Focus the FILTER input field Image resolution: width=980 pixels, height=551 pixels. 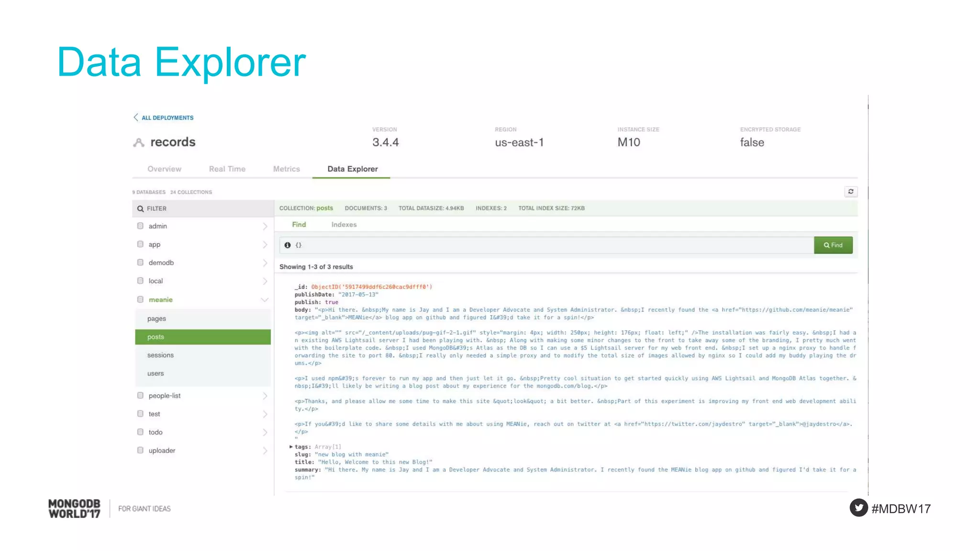pyautogui.click(x=203, y=209)
